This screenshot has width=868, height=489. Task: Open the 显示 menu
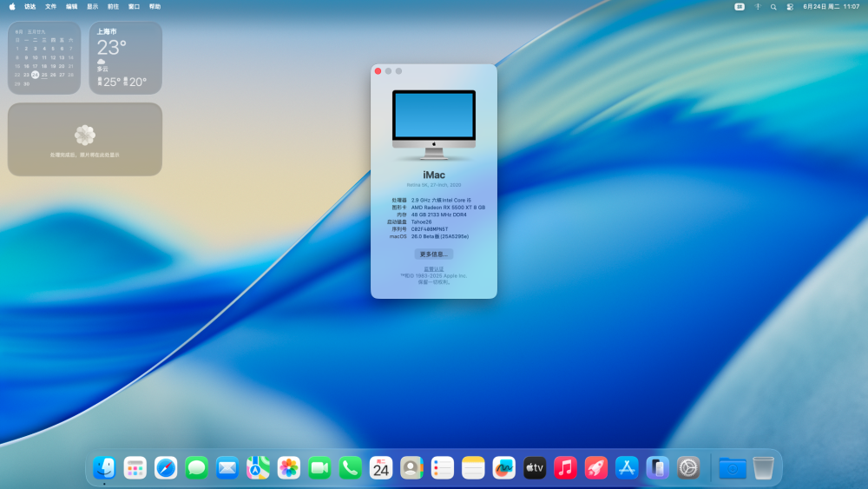(x=93, y=7)
